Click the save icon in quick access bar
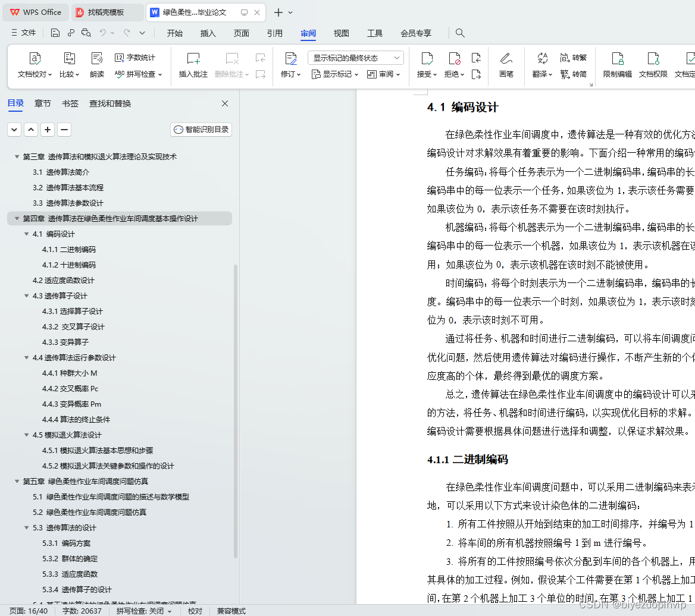695x616 pixels. point(55,33)
